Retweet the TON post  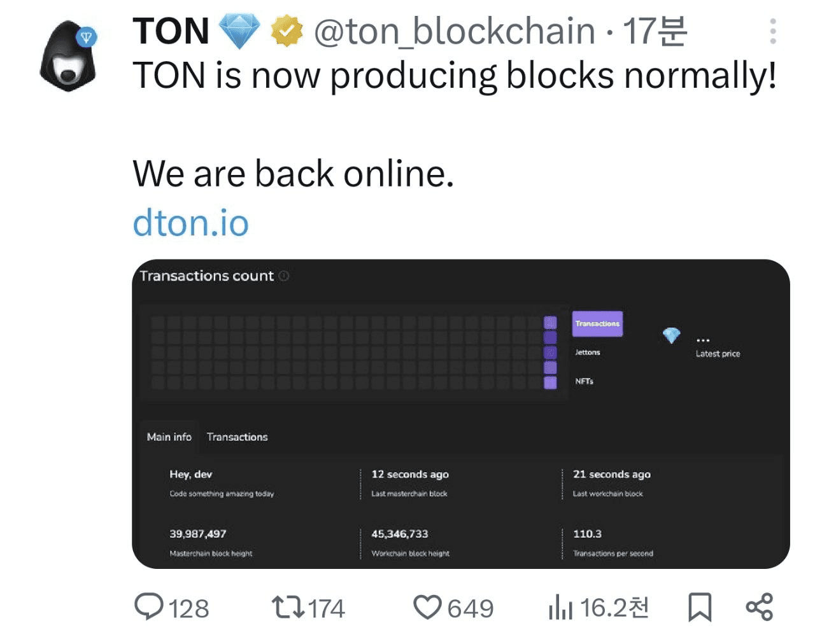point(288,607)
